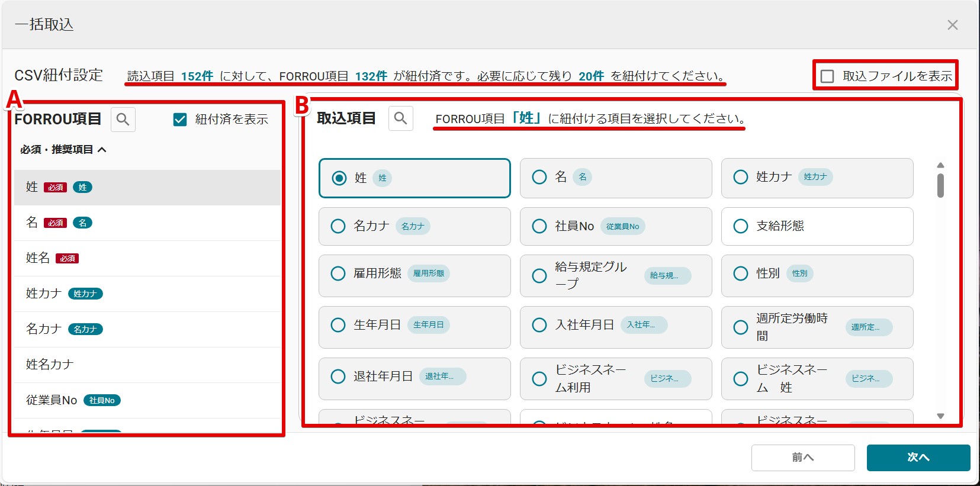Click scrollbar down arrow in 取込項目
The height and width of the screenshot is (486, 980).
[x=940, y=416]
